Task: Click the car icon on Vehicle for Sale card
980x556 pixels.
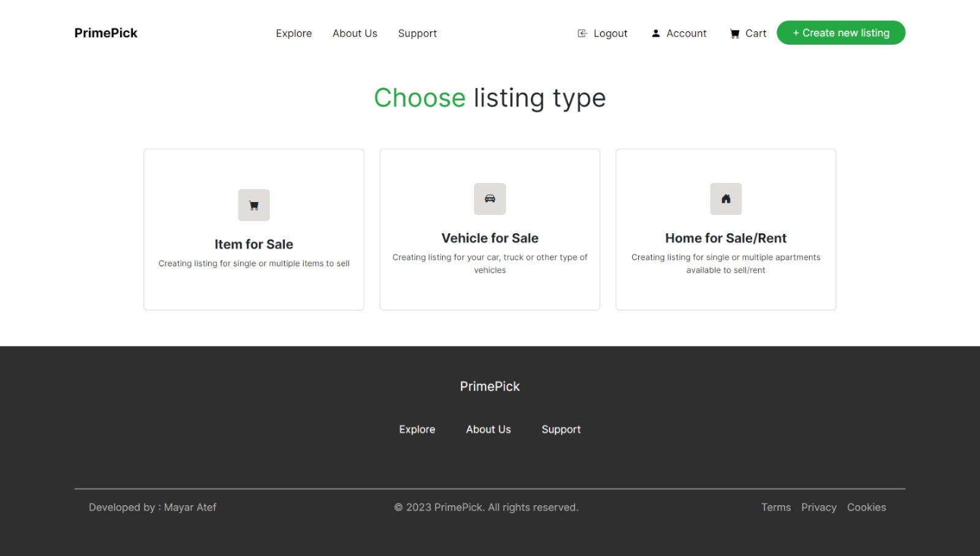Action: coord(489,199)
